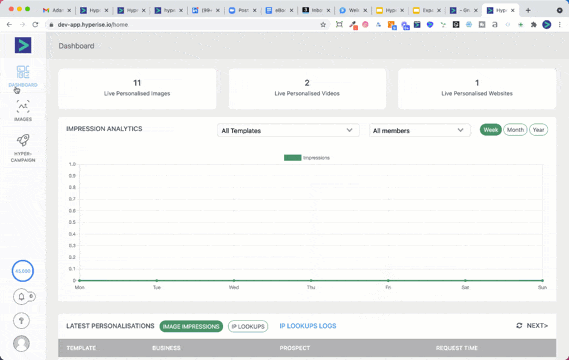
Task: Open the Dashboard sidebar item
Action: coord(23,77)
